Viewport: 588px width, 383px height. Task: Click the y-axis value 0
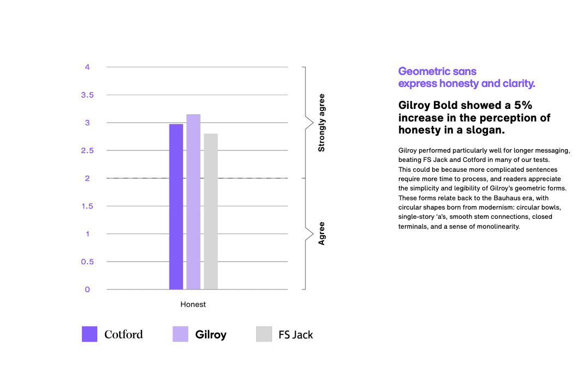pos(87,289)
